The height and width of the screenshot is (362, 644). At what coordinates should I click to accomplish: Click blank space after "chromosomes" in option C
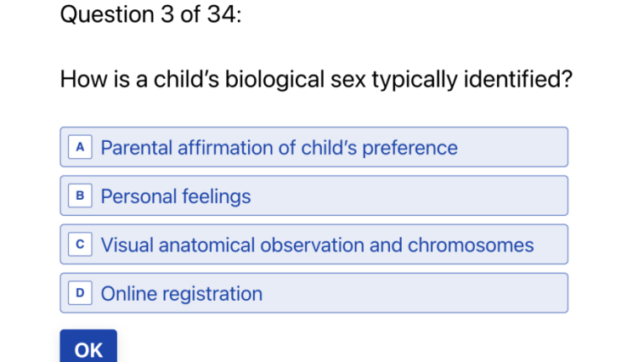[551, 246]
